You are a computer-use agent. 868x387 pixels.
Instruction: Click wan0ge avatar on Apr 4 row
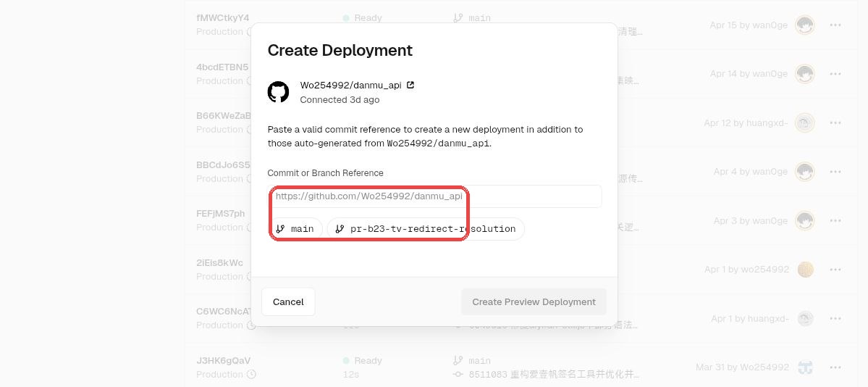pyautogui.click(x=805, y=172)
